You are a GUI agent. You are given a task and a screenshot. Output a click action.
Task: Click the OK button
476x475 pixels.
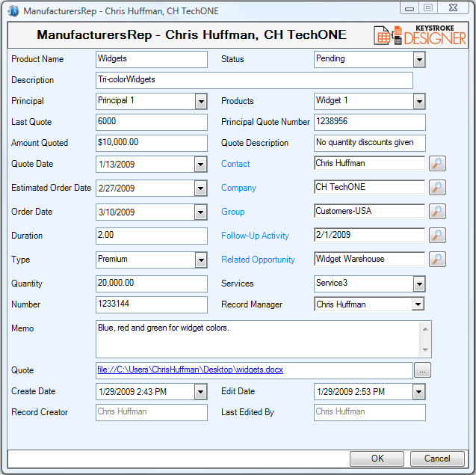(377, 459)
